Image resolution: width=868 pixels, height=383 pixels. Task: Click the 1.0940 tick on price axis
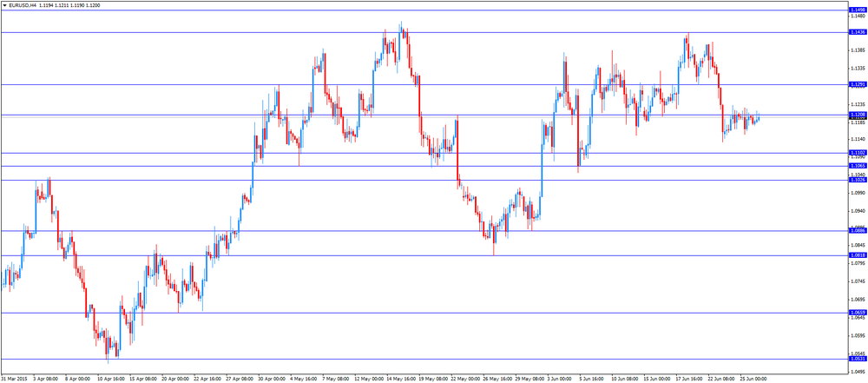click(x=858, y=211)
